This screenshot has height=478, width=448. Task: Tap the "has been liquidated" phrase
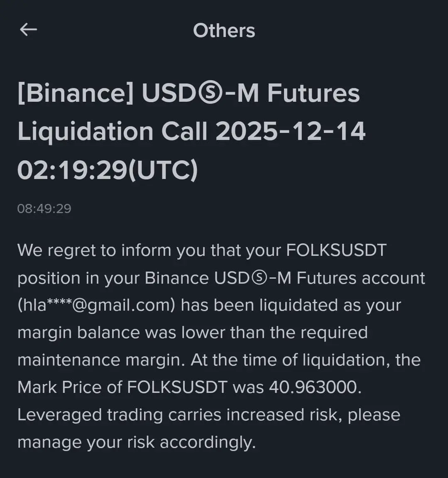[x=259, y=305]
